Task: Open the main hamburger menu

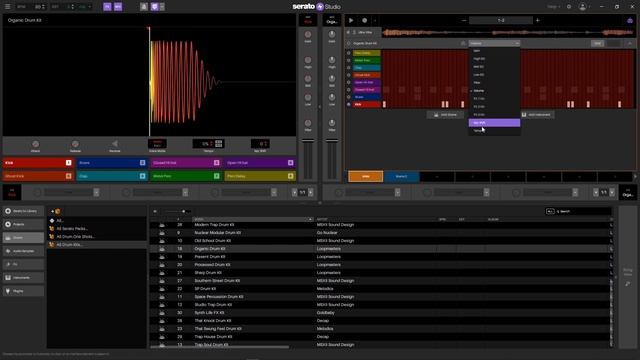Action: [x=7, y=7]
